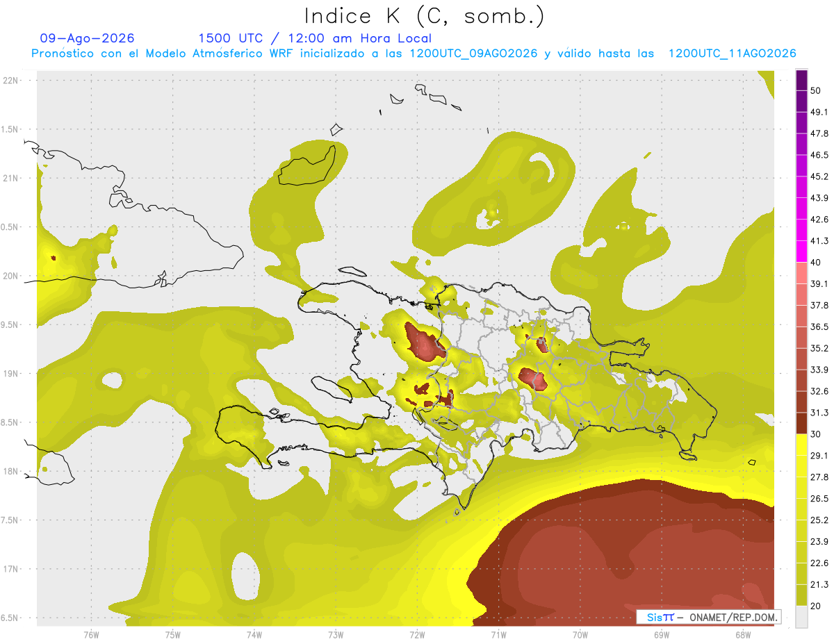Click the legend value "47.8"
Viewport: 834px width, 644px height.
(x=819, y=133)
